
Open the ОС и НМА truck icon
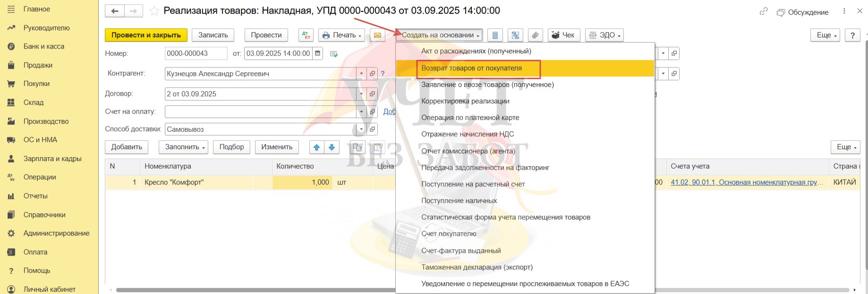click(11, 140)
